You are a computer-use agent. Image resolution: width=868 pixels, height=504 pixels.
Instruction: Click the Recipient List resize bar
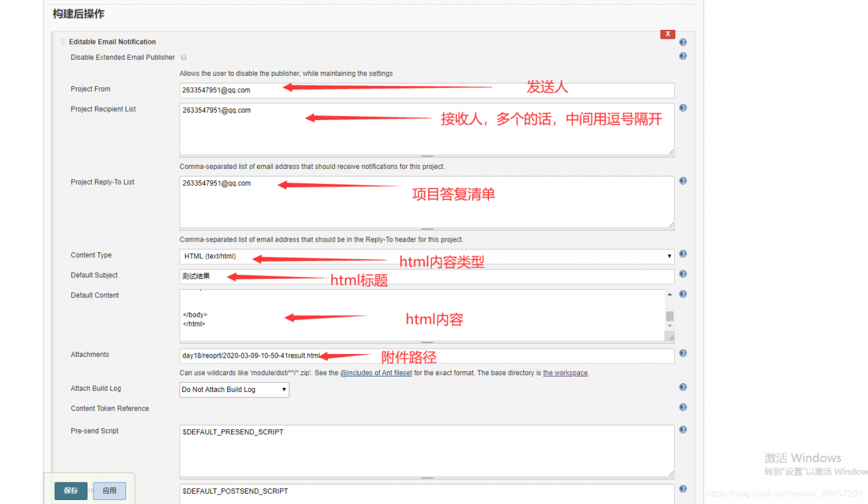(427, 156)
